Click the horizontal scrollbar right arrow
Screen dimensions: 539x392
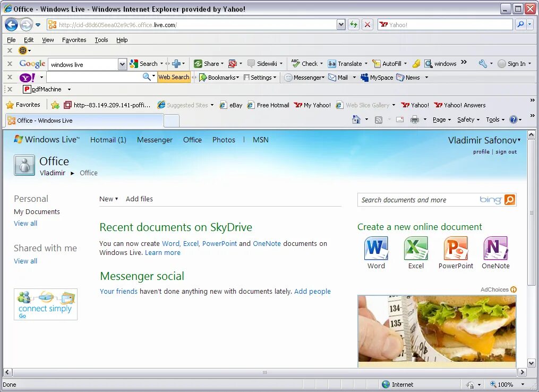pyautogui.click(x=522, y=372)
